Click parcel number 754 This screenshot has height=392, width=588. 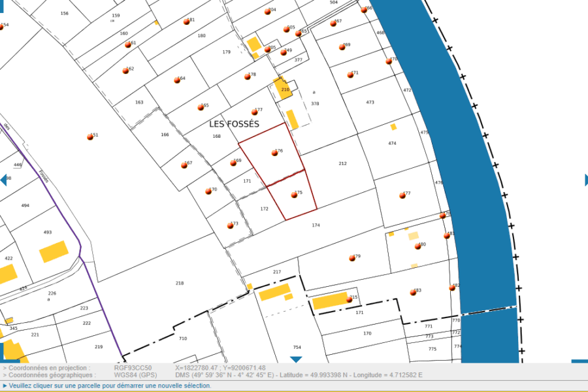click(297, 348)
